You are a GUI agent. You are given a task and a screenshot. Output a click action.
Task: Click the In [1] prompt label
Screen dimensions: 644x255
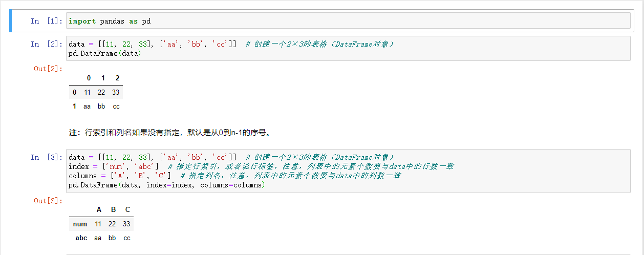point(47,21)
